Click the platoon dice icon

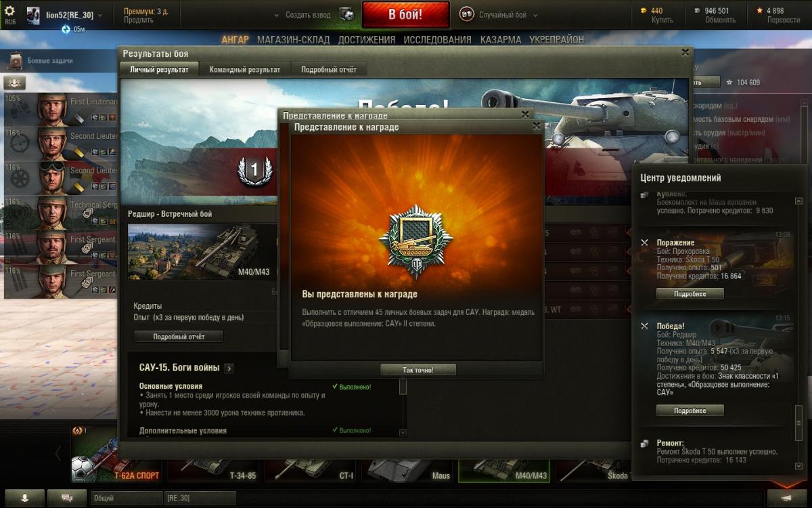(346, 14)
